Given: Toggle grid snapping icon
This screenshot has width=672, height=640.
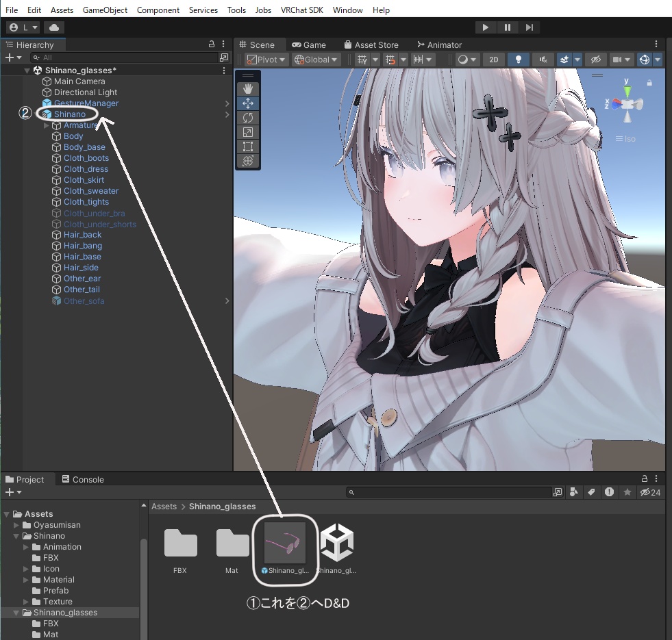Looking at the screenshot, I should point(390,60).
